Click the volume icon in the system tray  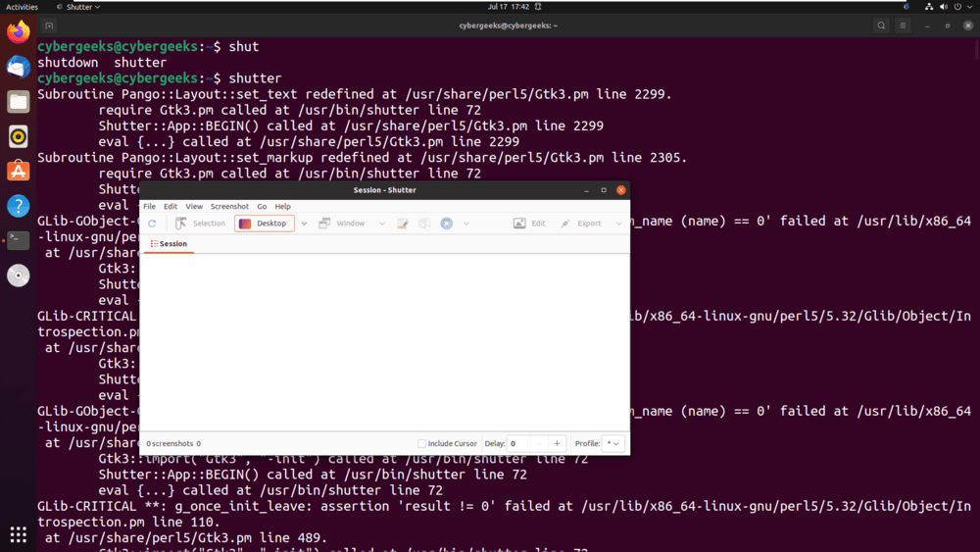click(943, 7)
